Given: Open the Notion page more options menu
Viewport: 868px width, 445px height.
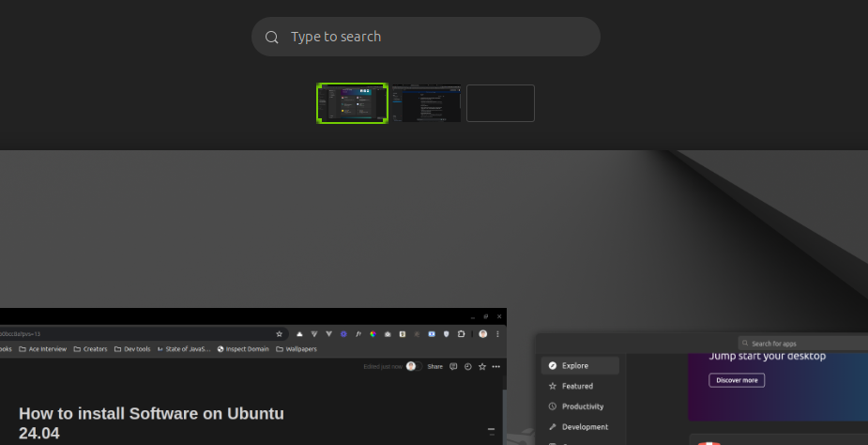Looking at the screenshot, I should [496, 366].
